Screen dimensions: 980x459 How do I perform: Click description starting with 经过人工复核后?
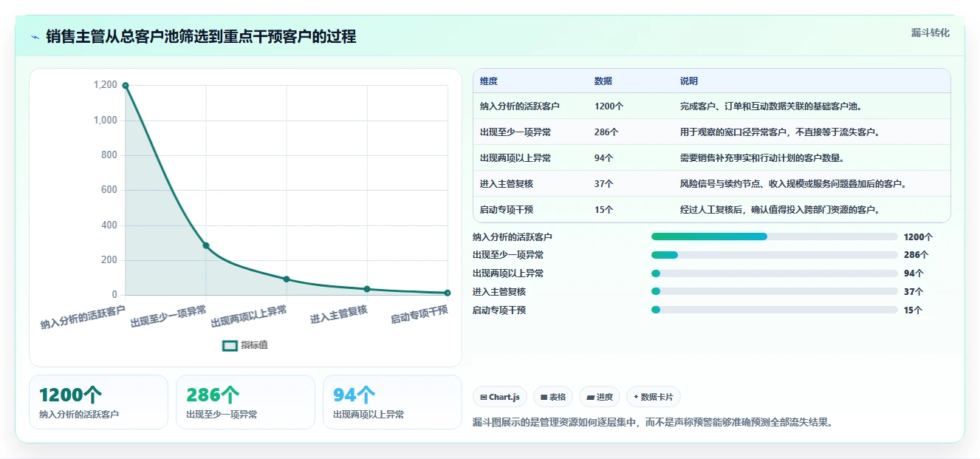coord(780,210)
